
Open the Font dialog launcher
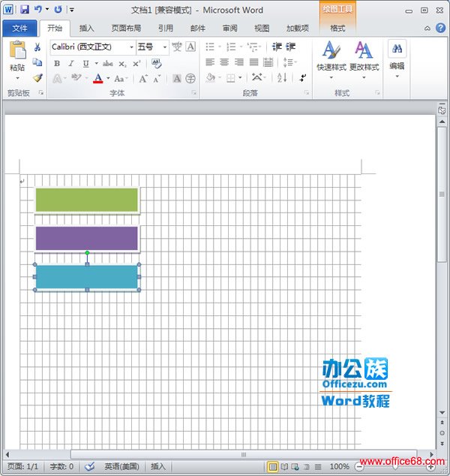(x=193, y=93)
